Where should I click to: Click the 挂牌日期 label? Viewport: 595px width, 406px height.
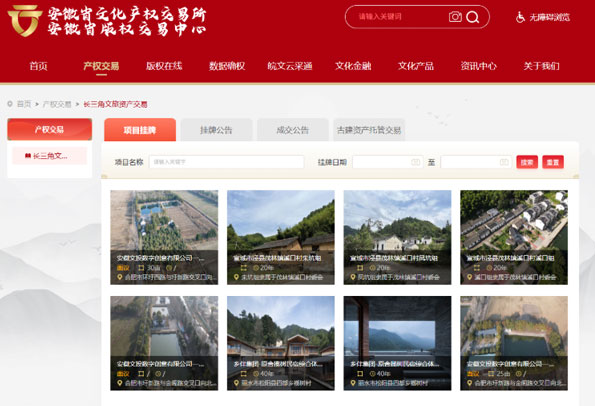point(332,162)
